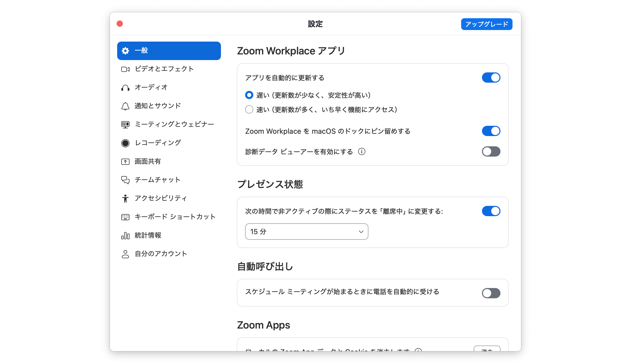The width and height of the screenshot is (632, 364).
Task: Open キーボード ショートカット settings
Action: pos(169,217)
